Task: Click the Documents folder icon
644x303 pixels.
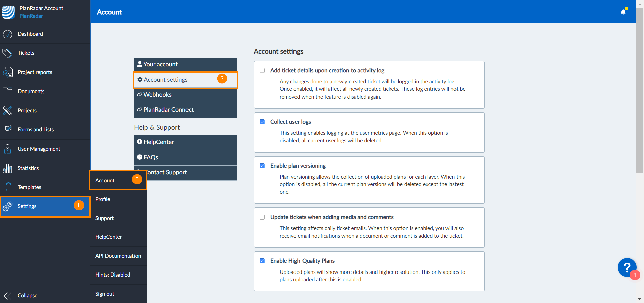Action: [7, 92]
